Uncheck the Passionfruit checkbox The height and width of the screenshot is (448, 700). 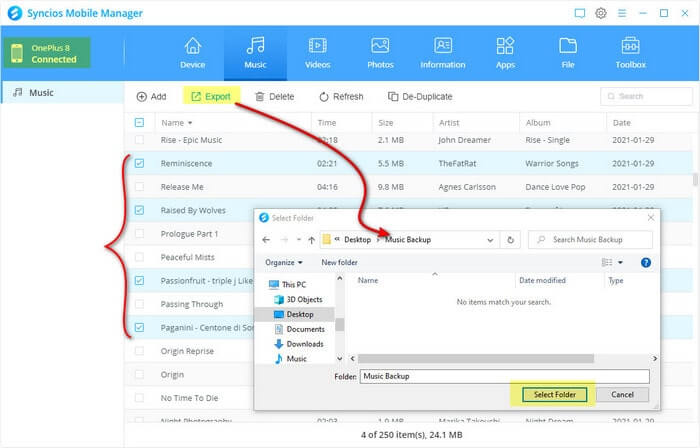coord(139,280)
